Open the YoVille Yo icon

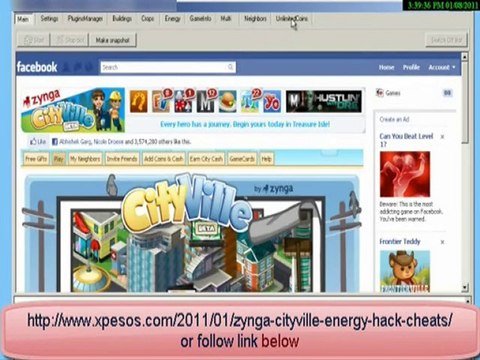[x=272, y=101]
